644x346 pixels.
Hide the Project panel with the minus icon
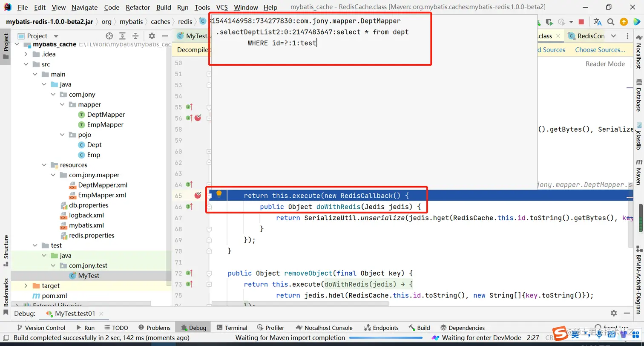[x=164, y=36]
